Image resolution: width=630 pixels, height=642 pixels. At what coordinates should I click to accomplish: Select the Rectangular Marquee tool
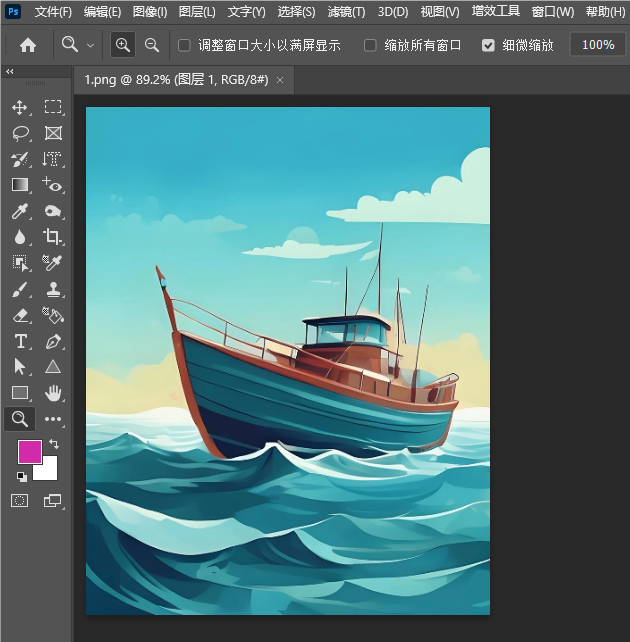click(53, 107)
